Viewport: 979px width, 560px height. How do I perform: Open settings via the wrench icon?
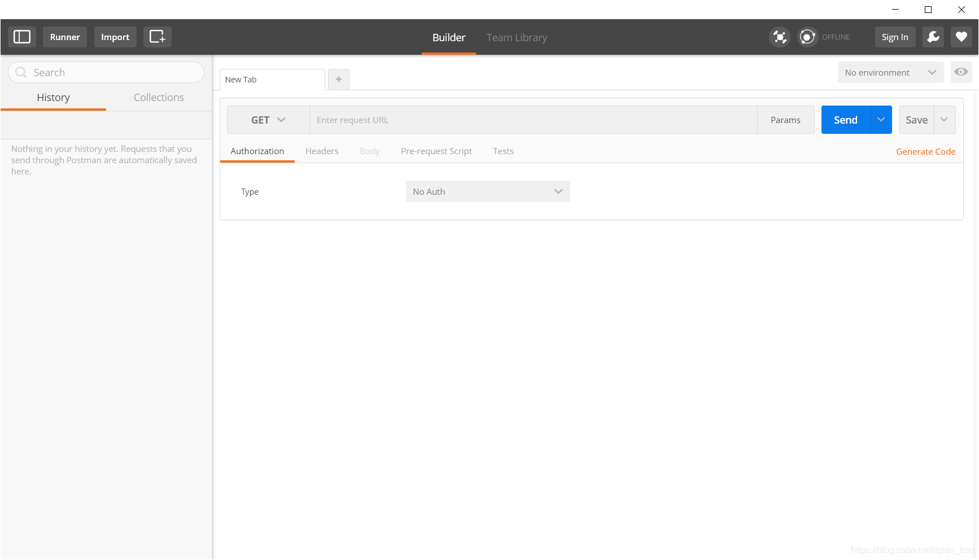933,37
